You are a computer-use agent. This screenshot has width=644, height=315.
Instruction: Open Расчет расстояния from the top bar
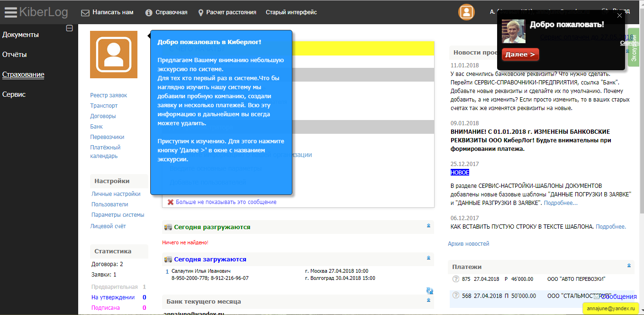pyautogui.click(x=231, y=12)
